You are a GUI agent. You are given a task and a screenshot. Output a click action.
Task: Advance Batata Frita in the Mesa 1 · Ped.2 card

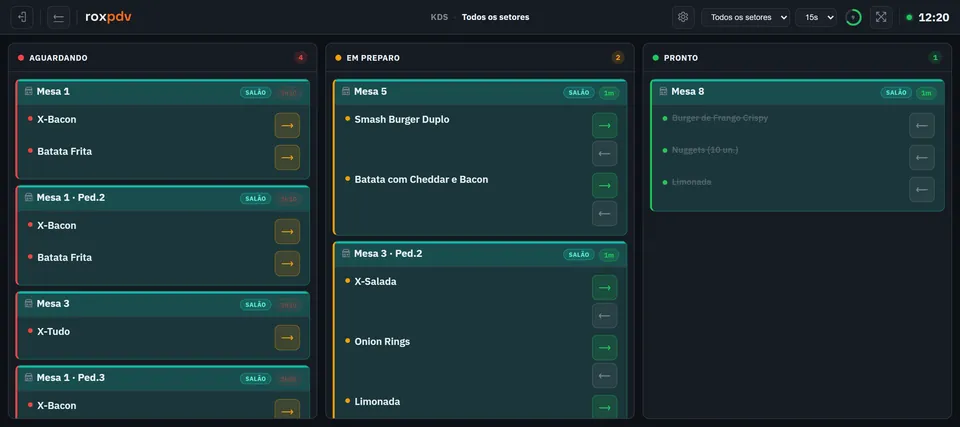tap(287, 263)
